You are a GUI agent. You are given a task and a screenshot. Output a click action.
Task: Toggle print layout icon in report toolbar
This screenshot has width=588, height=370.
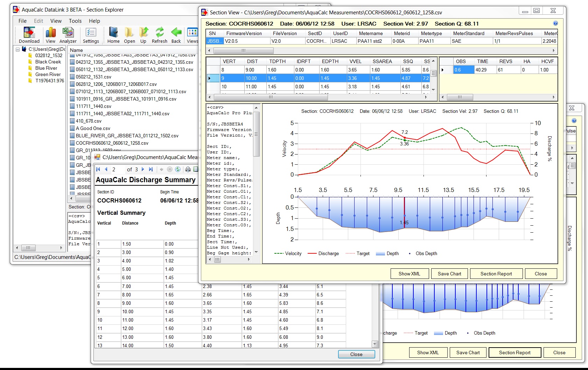(x=196, y=169)
